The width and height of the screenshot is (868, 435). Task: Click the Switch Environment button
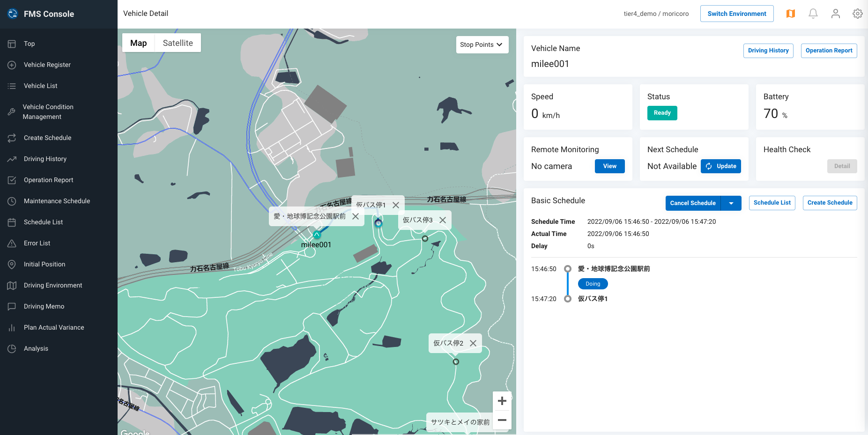coord(737,14)
